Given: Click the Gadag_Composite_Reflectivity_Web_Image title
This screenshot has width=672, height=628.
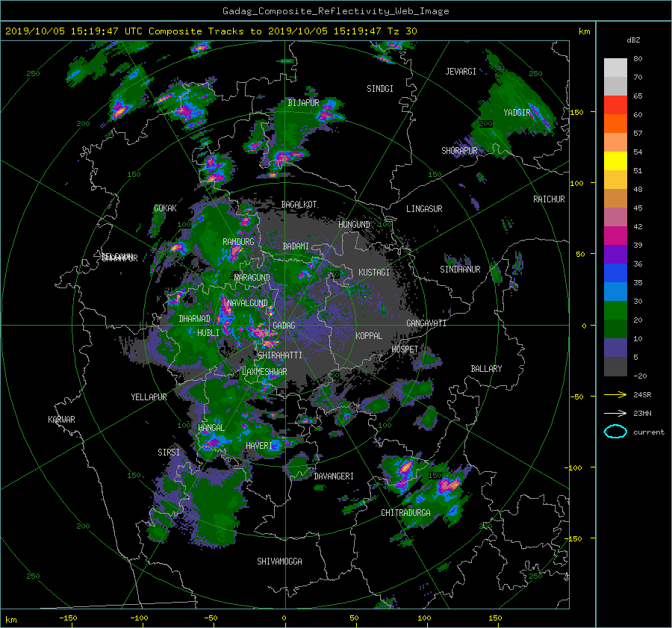Looking at the screenshot, I should [x=335, y=11].
